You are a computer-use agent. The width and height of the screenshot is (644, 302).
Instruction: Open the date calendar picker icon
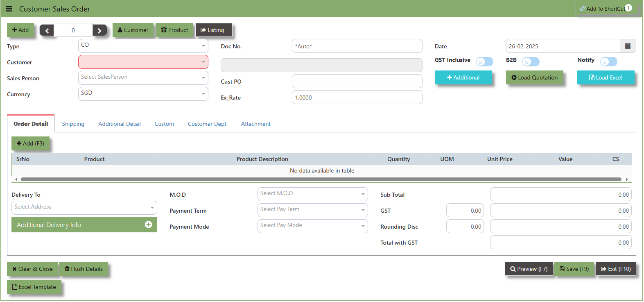tap(628, 46)
